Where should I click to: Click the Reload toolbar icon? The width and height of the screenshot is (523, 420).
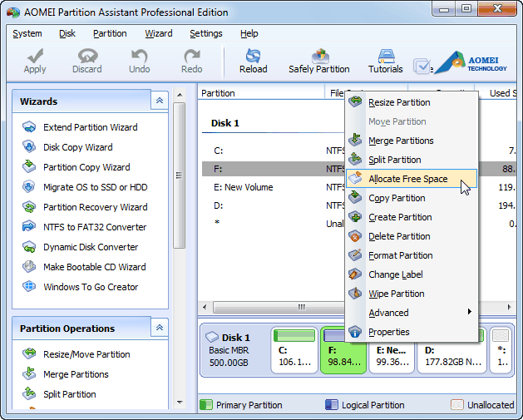click(253, 56)
